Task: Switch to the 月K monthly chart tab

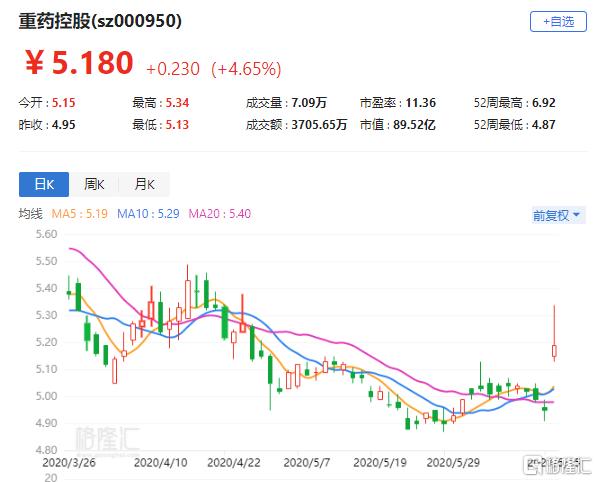Action: tap(144, 185)
